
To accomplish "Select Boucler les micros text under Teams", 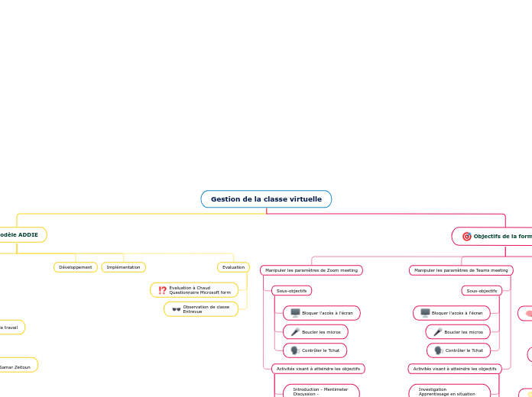I will tap(463, 332).
